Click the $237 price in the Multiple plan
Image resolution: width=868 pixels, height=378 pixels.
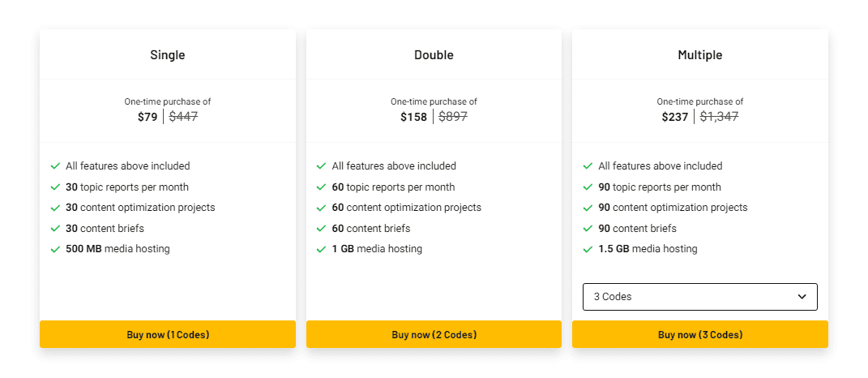675,117
